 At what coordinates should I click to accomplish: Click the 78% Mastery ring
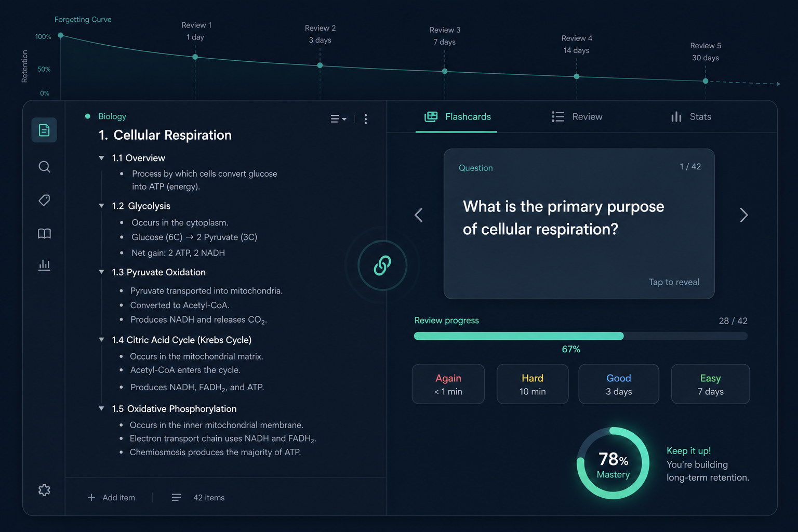[x=613, y=463]
